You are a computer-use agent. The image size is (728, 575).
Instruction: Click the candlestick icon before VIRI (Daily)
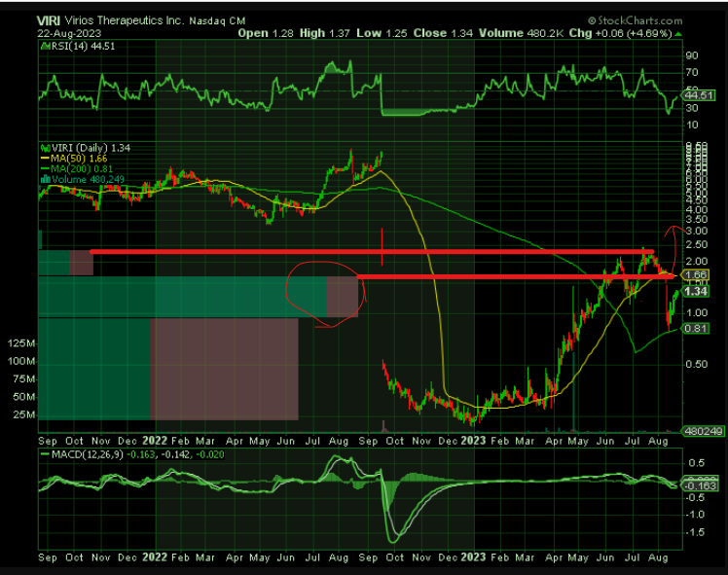tap(45, 148)
